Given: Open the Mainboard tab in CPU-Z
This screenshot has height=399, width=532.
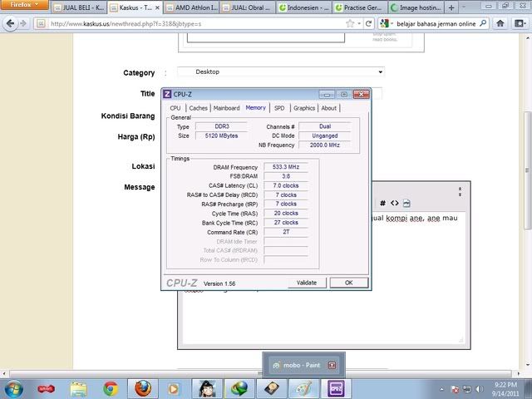Looking at the screenshot, I should coord(227,108).
